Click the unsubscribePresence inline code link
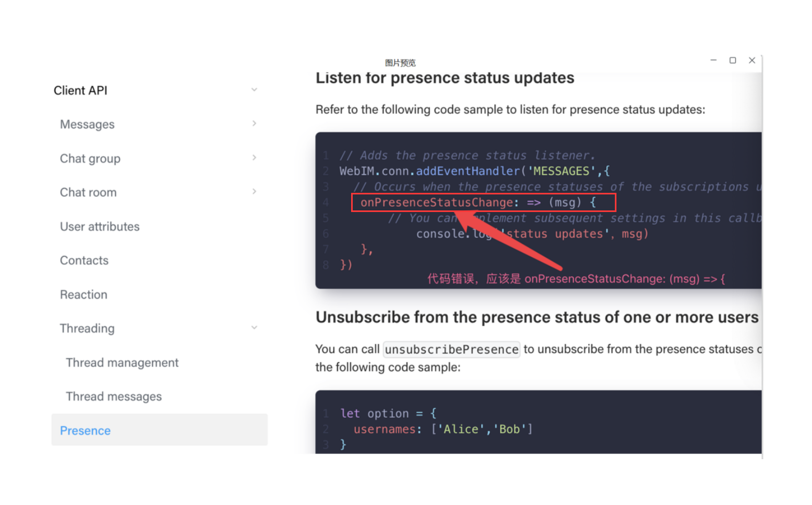This screenshot has width=812, height=505. point(451,349)
